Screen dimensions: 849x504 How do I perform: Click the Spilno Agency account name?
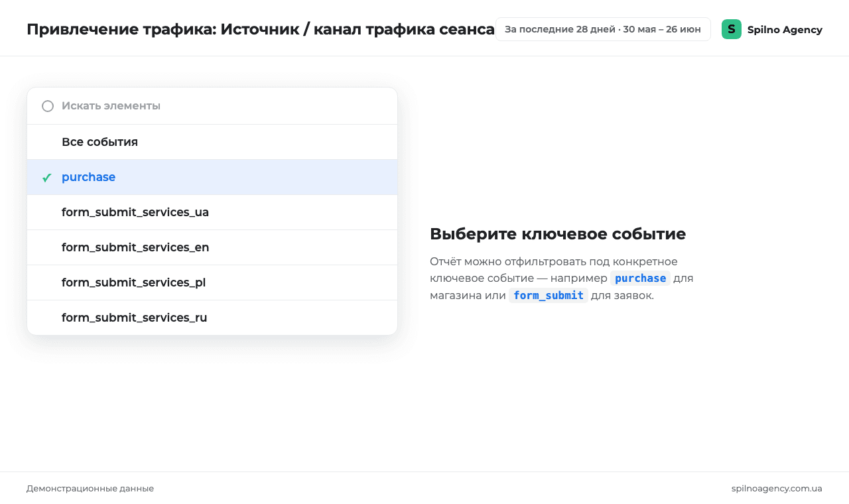[785, 30]
